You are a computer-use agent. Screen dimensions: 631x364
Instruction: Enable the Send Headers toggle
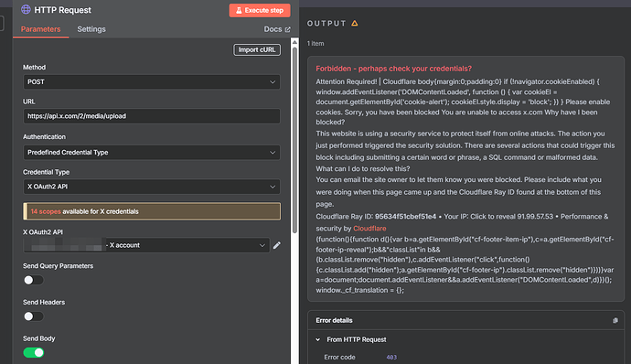(x=34, y=316)
